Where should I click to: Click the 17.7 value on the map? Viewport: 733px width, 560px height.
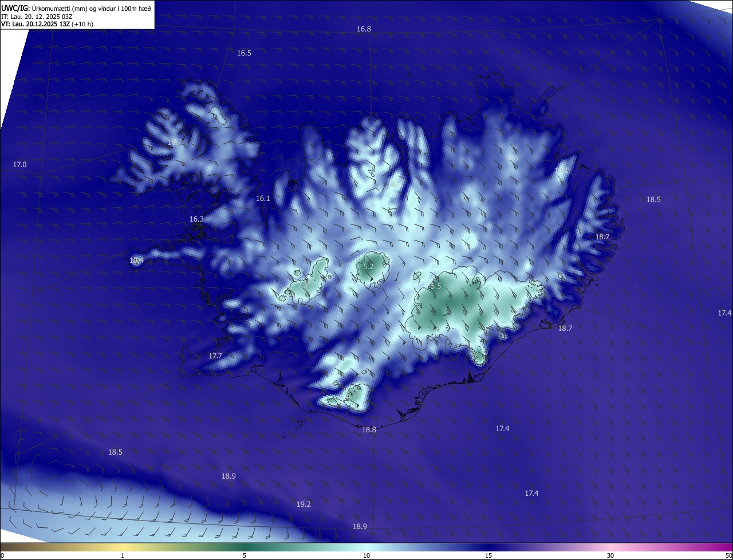[x=215, y=356]
